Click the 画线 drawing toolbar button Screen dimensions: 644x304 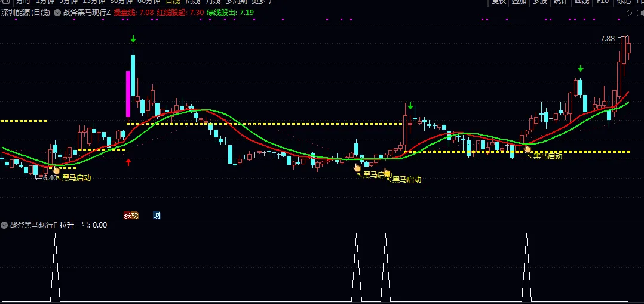coord(582,2)
